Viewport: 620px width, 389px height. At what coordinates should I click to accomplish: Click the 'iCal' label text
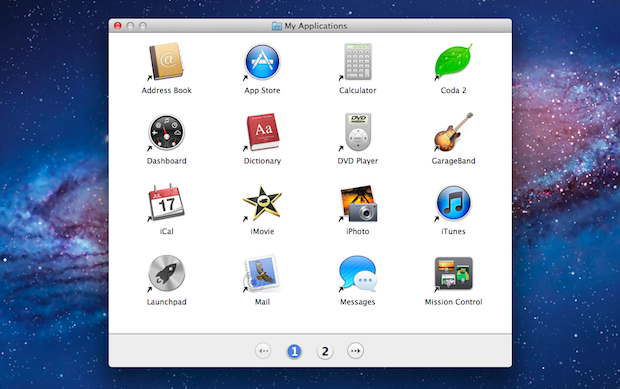(x=166, y=231)
